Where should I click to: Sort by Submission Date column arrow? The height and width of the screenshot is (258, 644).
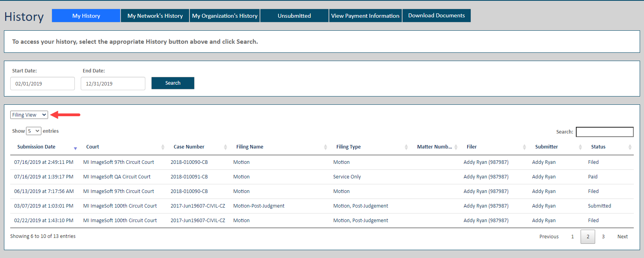75,148
